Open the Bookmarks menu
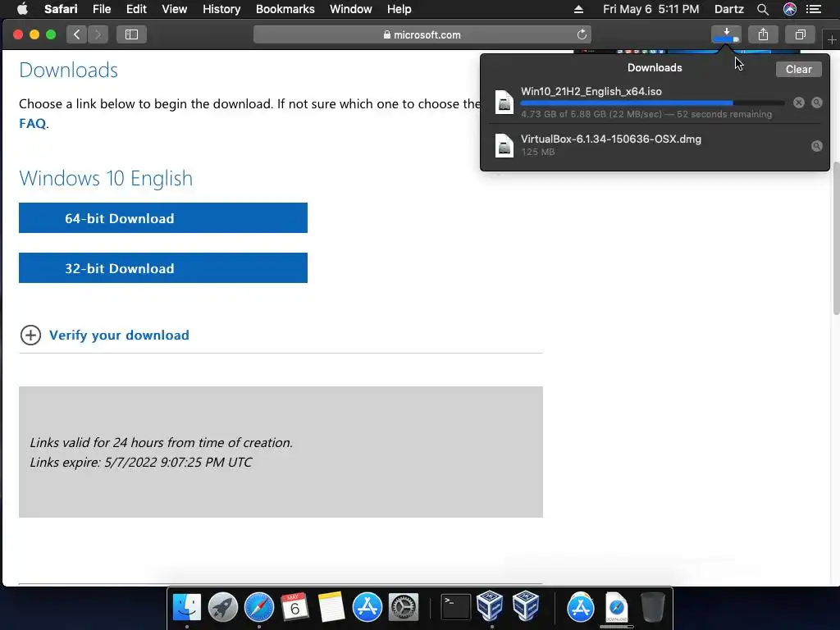This screenshot has height=630, width=840. pyautogui.click(x=285, y=9)
